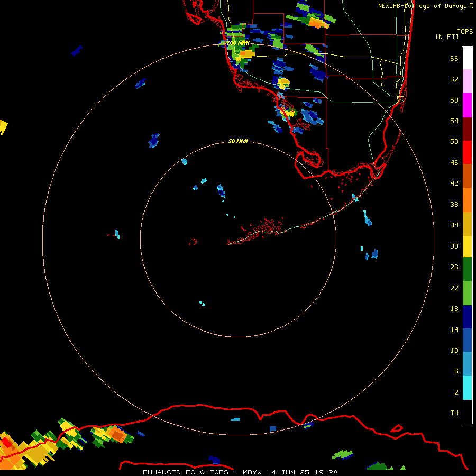Click the legend value 66

[x=454, y=58]
